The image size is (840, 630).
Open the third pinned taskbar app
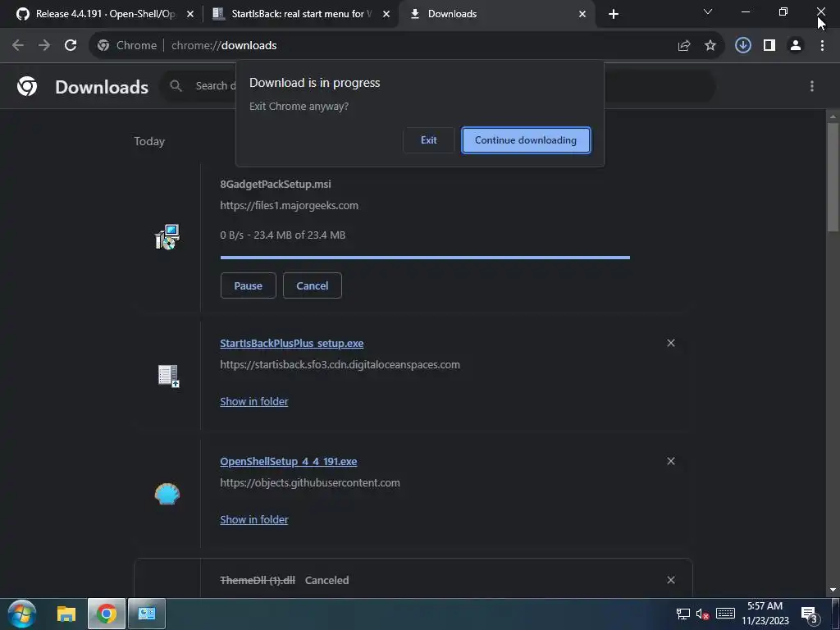click(147, 614)
